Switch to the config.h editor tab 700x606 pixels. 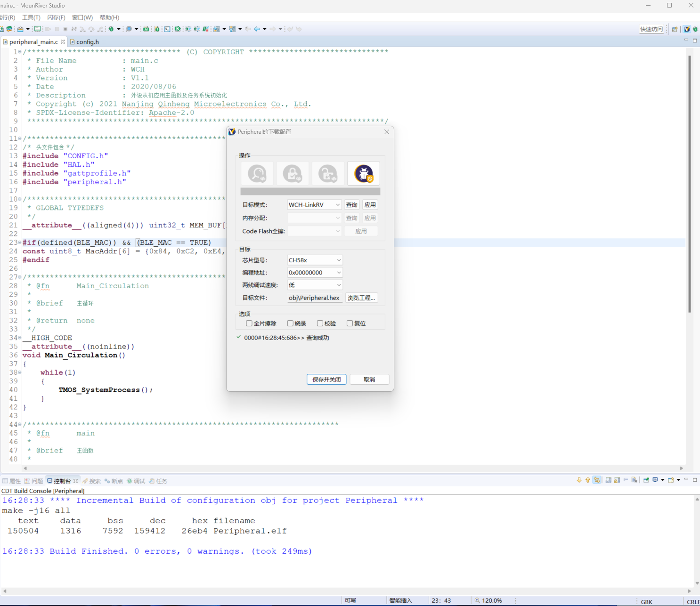point(88,42)
